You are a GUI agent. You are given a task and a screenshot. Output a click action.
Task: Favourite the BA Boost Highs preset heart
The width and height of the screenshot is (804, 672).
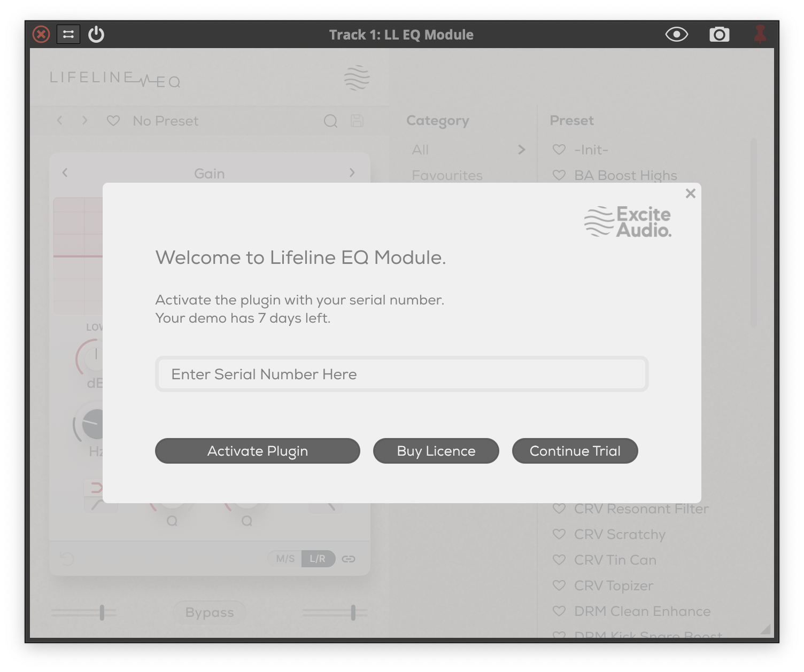559,175
